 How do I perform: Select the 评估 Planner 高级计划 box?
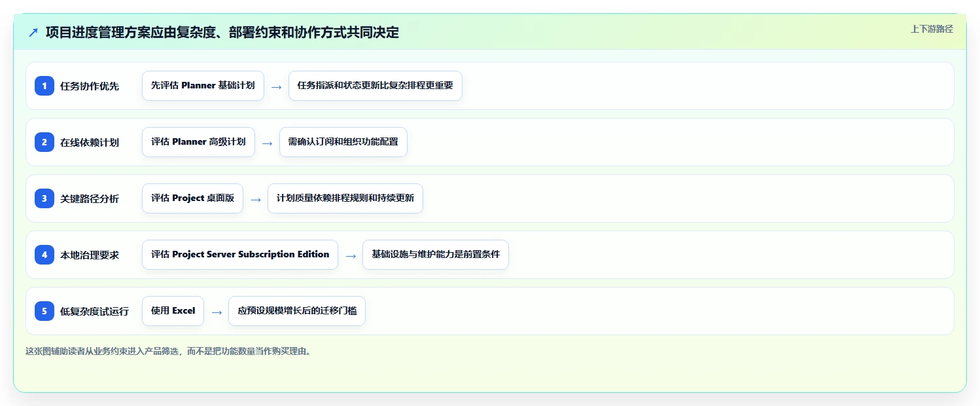(198, 142)
